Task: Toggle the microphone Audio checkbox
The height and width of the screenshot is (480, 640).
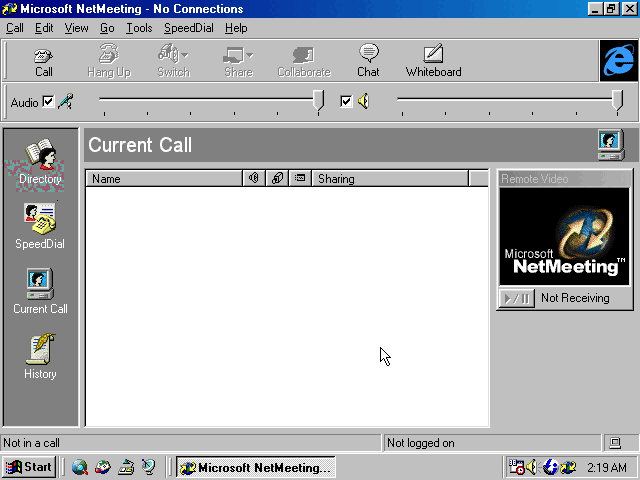Action: click(x=48, y=101)
